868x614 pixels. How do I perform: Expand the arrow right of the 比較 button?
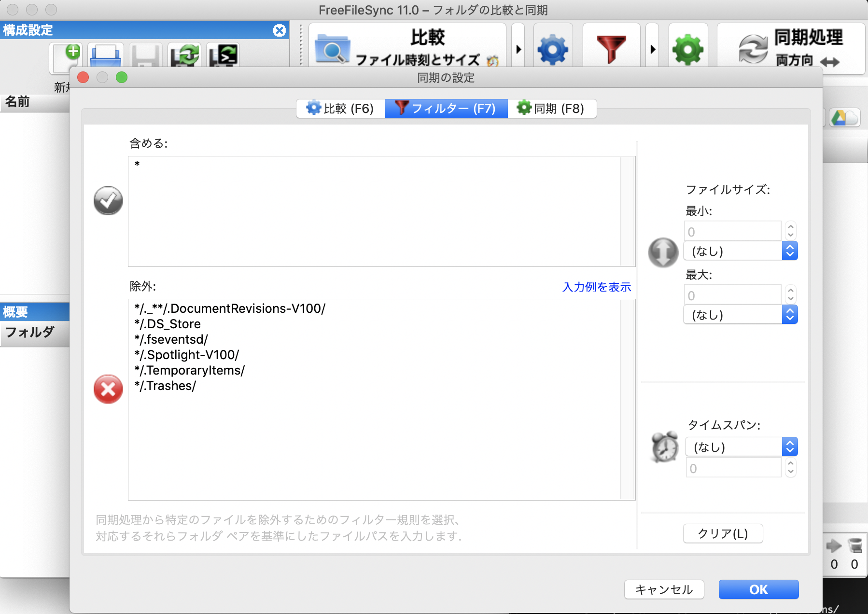point(518,49)
